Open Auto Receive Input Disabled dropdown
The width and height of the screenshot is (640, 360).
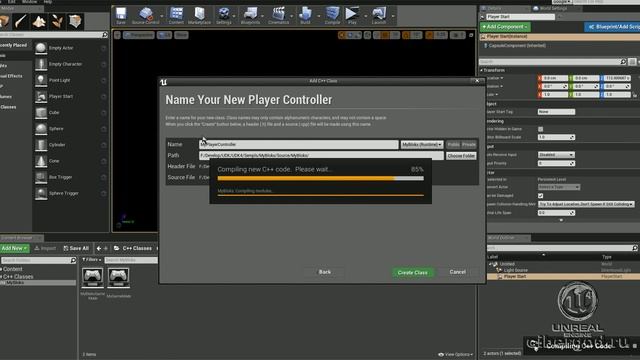(556, 155)
